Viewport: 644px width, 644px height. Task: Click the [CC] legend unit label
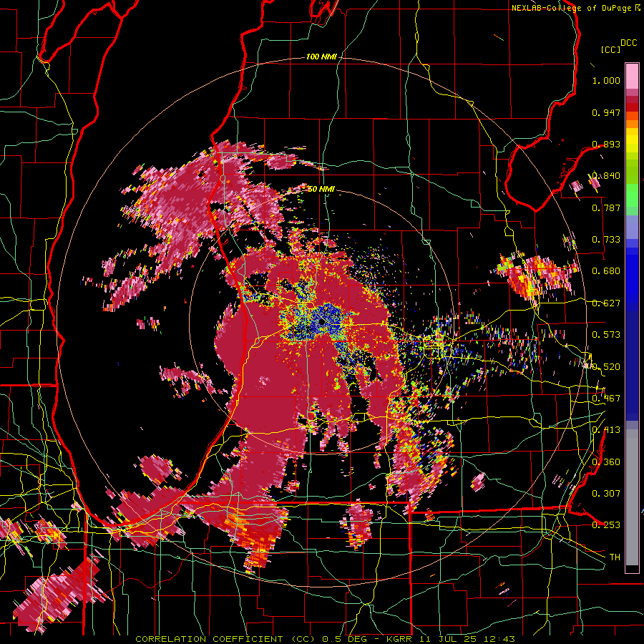pyautogui.click(x=611, y=49)
